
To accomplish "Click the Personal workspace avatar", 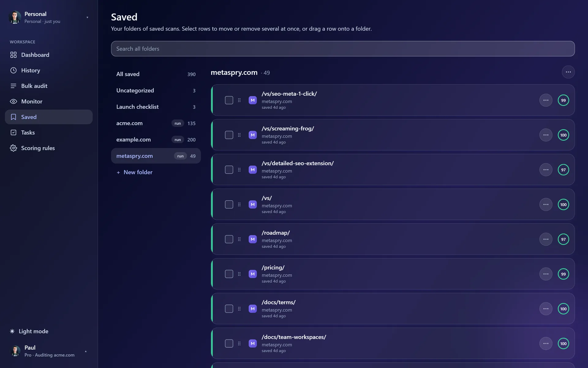I will click(x=15, y=17).
